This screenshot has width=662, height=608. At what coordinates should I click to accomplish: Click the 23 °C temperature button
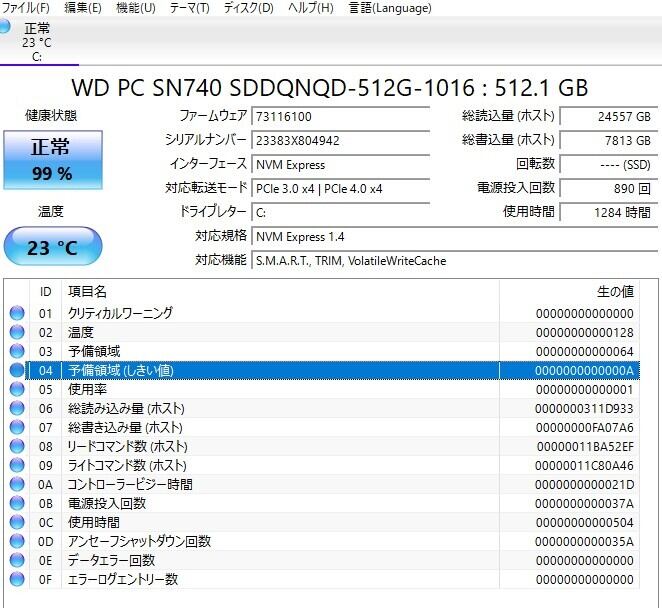pyautogui.click(x=52, y=247)
